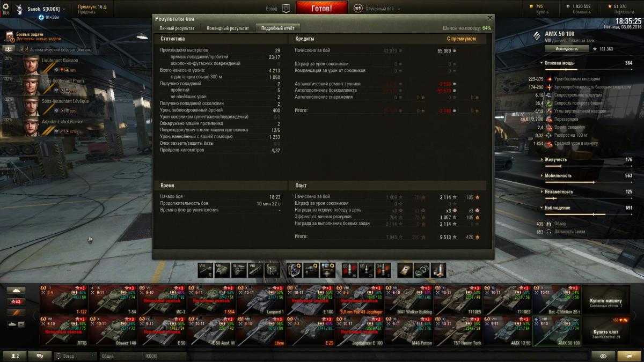Image resolution: width=644 pixels, height=362 pixels.
Task: Switch to Командный результат tab
Action: [228, 28]
